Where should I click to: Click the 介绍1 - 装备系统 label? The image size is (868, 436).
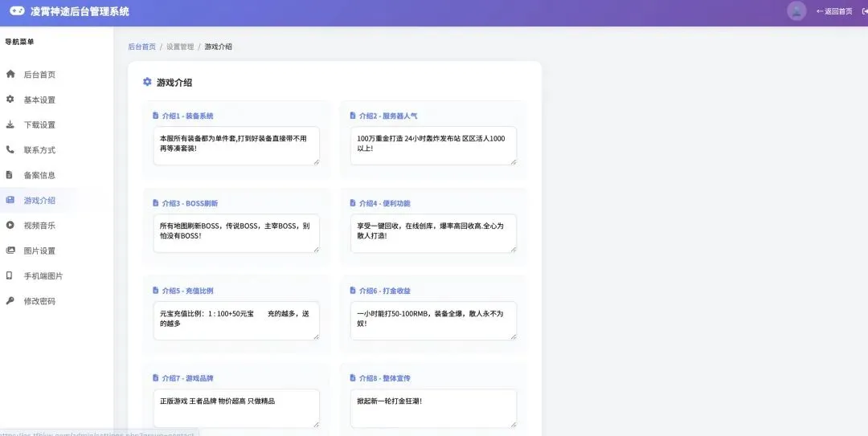(x=187, y=116)
